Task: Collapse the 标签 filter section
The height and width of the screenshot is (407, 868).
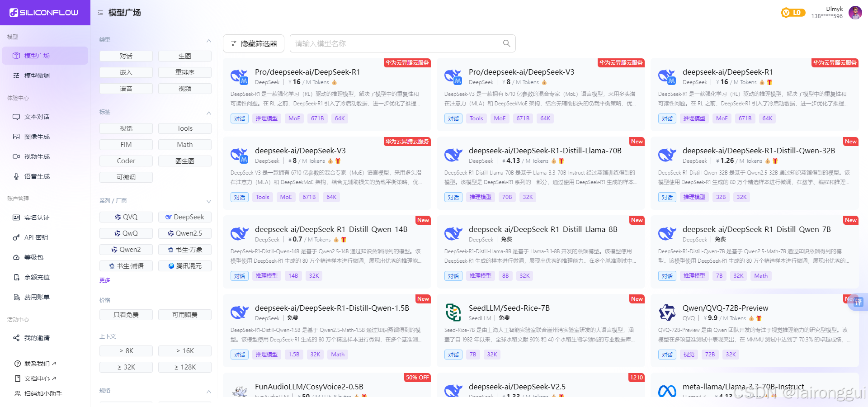Action: pos(209,113)
